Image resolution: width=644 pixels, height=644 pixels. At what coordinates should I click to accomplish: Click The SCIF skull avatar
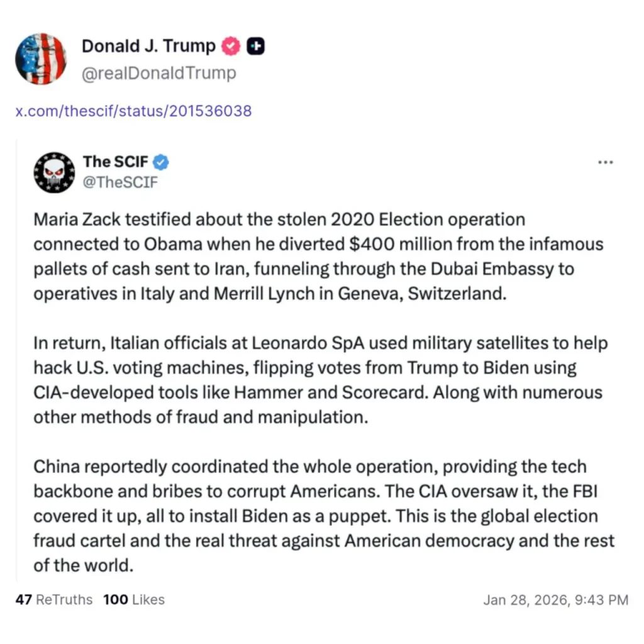coord(55,172)
